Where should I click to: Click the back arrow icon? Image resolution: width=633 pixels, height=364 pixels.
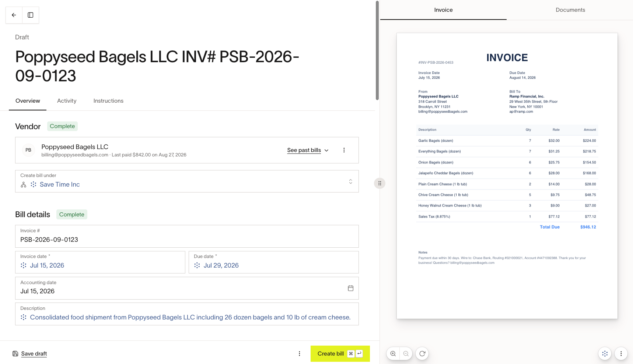point(14,15)
